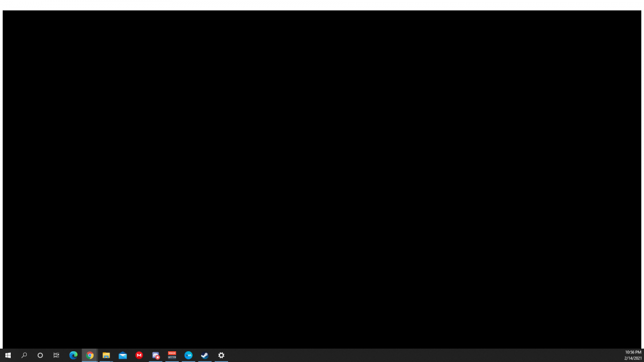Open the Windows Start menu
This screenshot has height=362, width=644.
click(x=8, y=355)
